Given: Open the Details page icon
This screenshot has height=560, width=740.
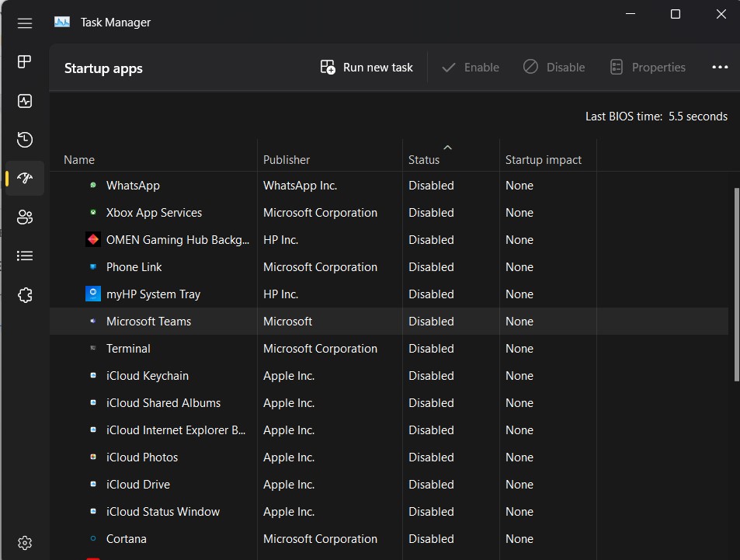Looking at the screenshot, I should pyautogui.click(x=24, y=256).
